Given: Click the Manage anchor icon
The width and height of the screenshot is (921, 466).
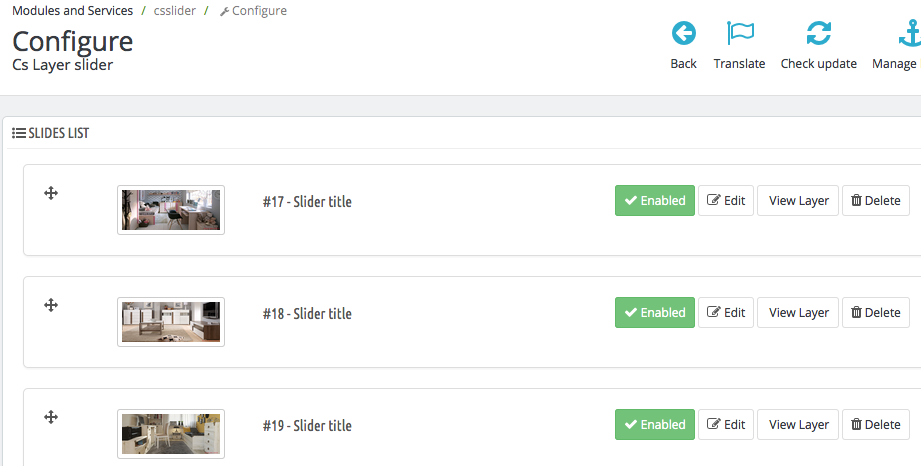Looking at the screenshot, I should 908,35.
